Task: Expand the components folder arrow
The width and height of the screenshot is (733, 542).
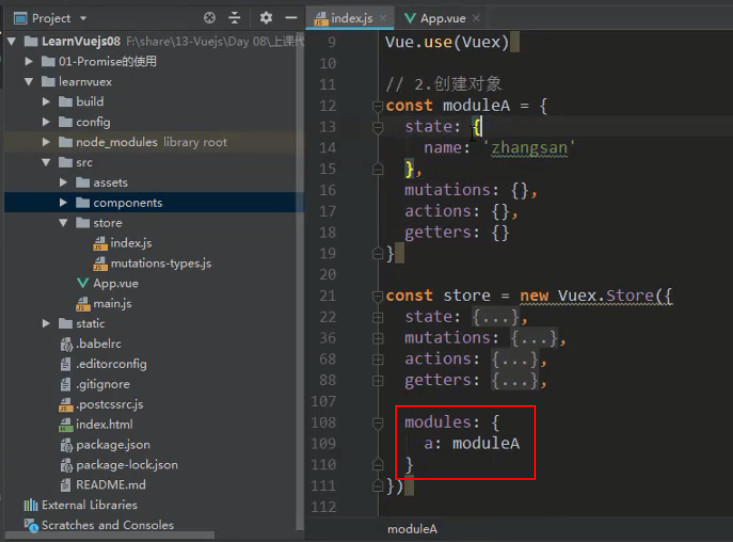Action: click(x=64, y=202)
